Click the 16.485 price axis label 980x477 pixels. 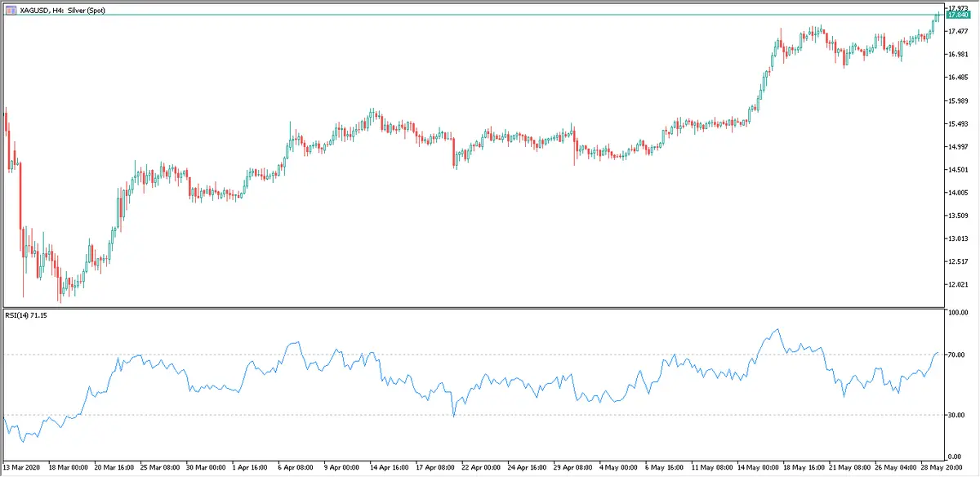[957, 78]
